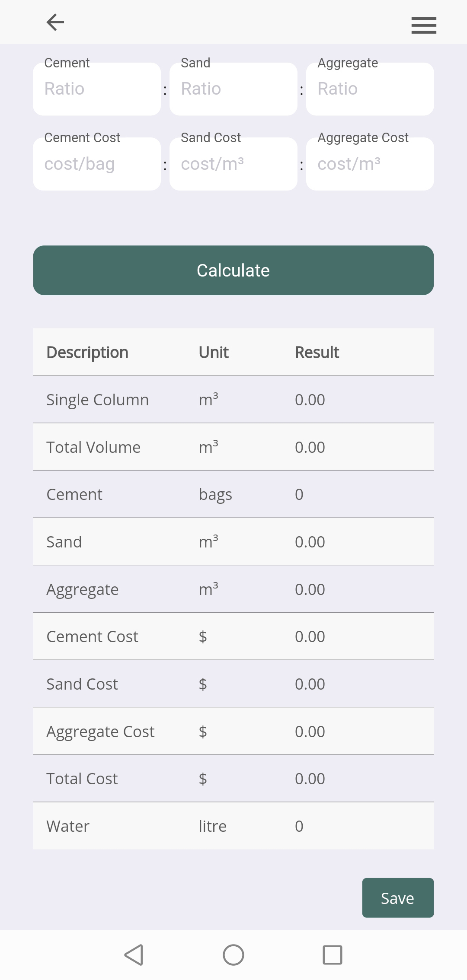Tap the Aggregate Ratio input field

click(370, 89)
